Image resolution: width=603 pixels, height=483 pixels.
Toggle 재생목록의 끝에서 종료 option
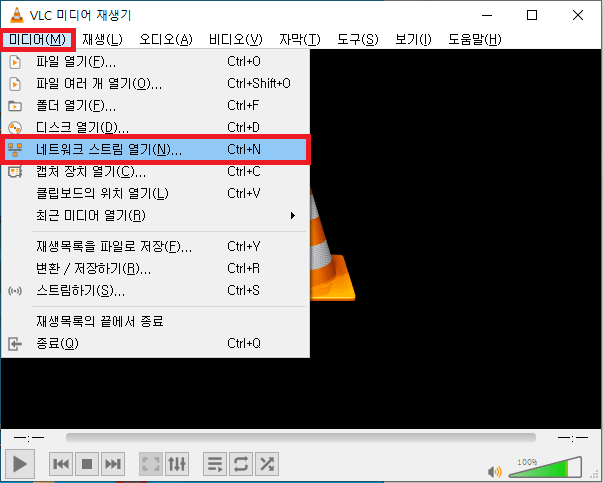tap(155, 321)
